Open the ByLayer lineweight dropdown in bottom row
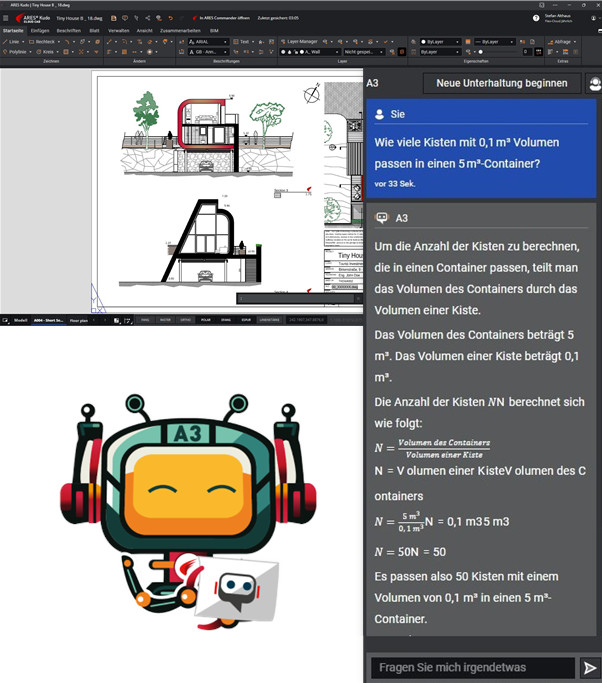 pyautogui.click(x=440, y=52)
